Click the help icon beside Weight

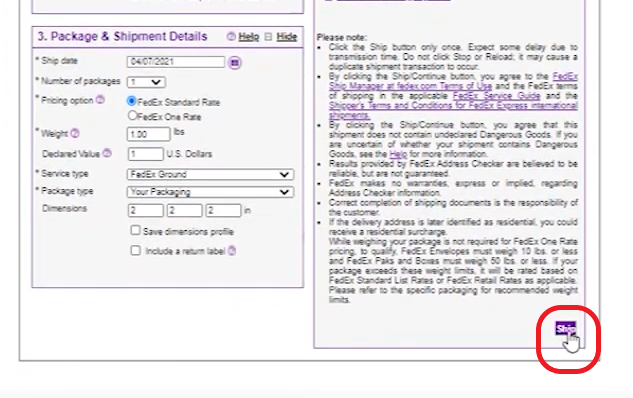(x=75, y=133)
